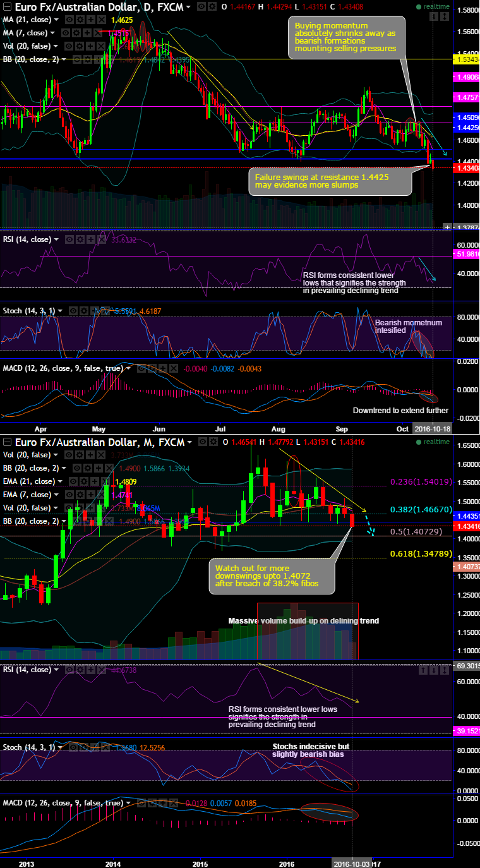This screenshot has width=480, height=868.
Task: Expand MA (21, close) indicator dropdown
Action: click(56, 20)
